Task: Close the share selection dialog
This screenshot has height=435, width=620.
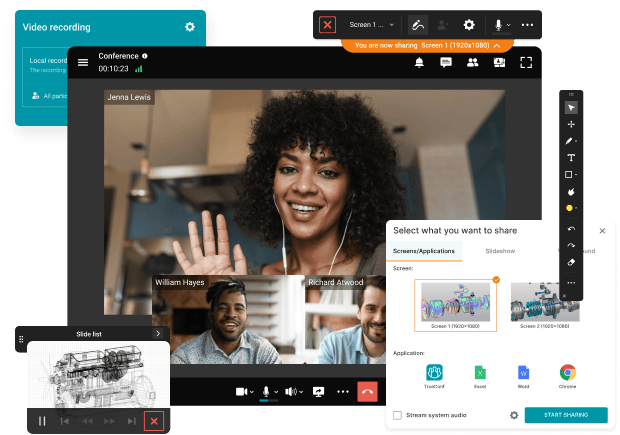Action: [602, 231]
